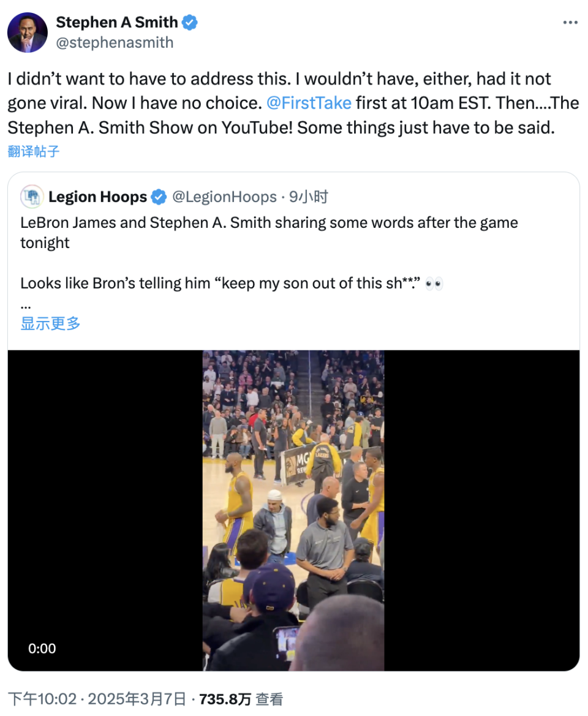This screenshot has width=588, height=716.
Task: Open the quoted post text about LeBron
Action: [269, 232]
